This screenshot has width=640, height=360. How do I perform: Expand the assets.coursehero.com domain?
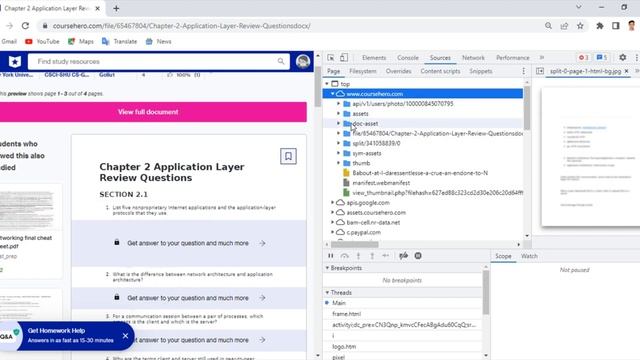[333, 212]
